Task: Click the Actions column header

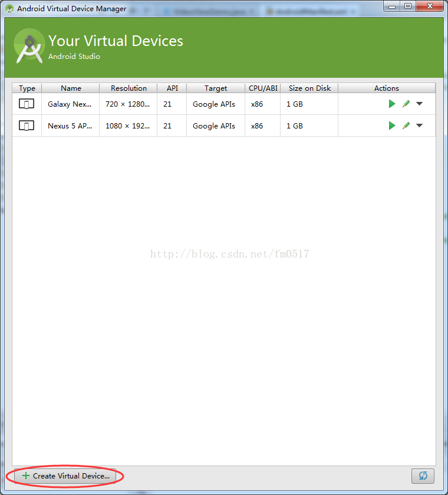Action: click(387, 88)
